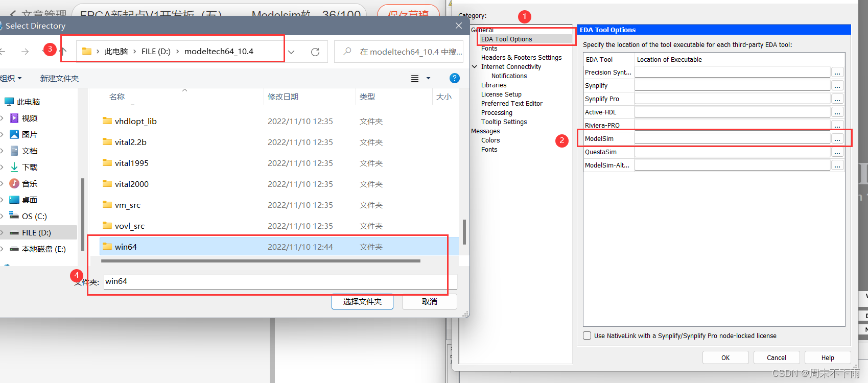Select Preferred Text Editor category

[511, 104]
